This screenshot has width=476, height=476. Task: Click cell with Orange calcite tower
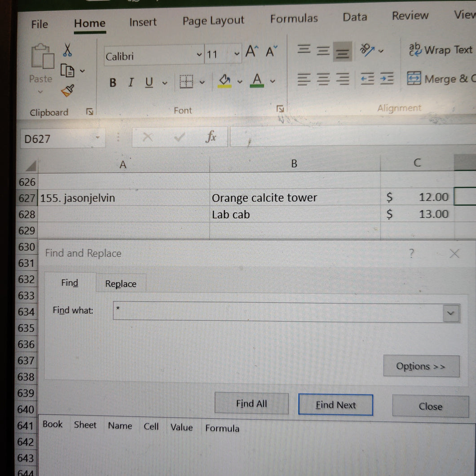(295, 197)
